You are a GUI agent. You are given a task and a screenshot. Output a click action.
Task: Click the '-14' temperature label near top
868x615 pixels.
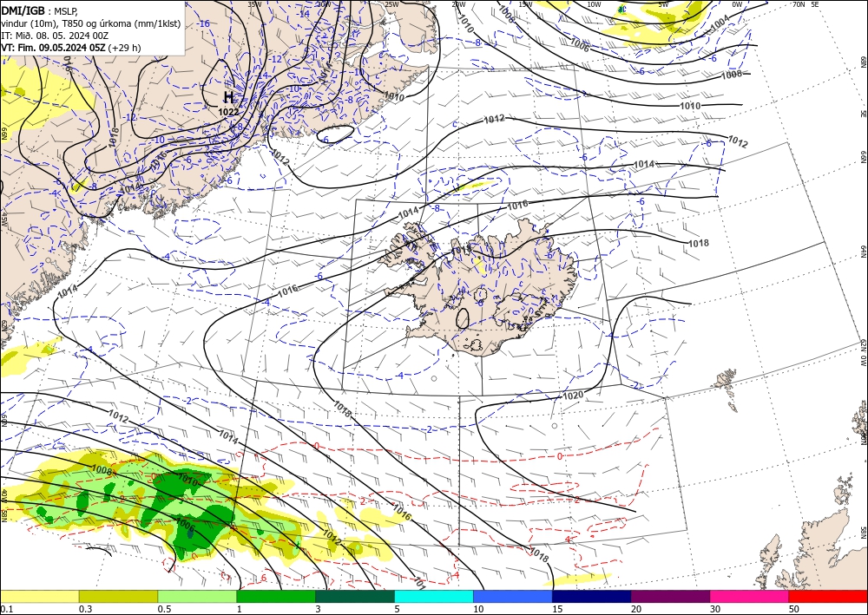coord(304,14)
